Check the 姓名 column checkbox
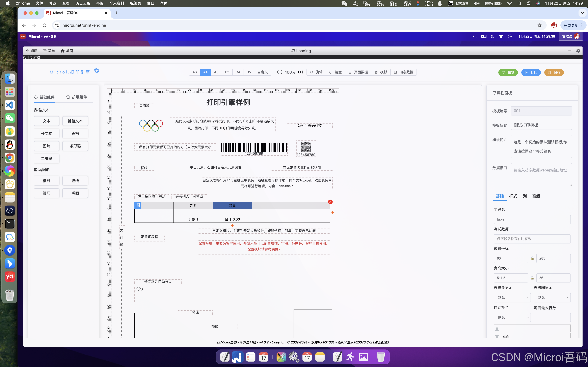This screenshot has height=367, width=588. [497, 337]
